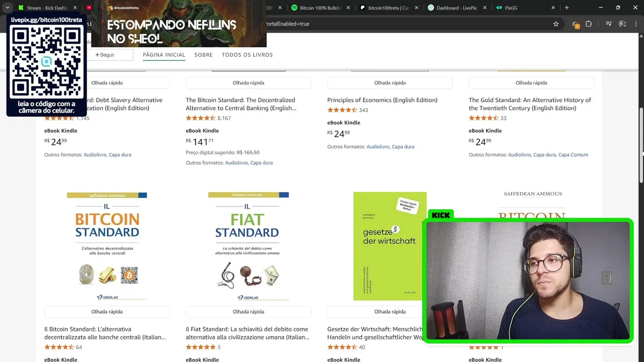The image size is (644, 362).
Task: Close the Dashboard - LivePix tab
Action: (x=485, y=8)
